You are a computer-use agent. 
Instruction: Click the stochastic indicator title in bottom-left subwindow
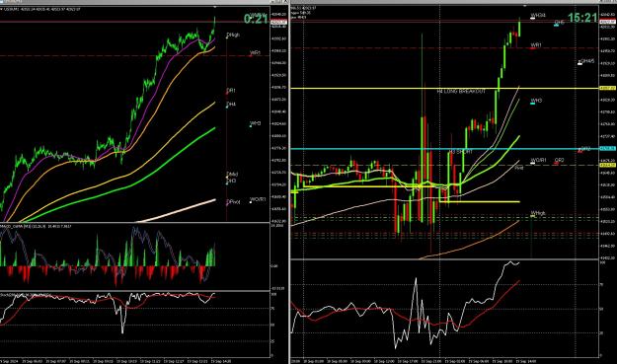pyautogui.click(x=26, y=294)
